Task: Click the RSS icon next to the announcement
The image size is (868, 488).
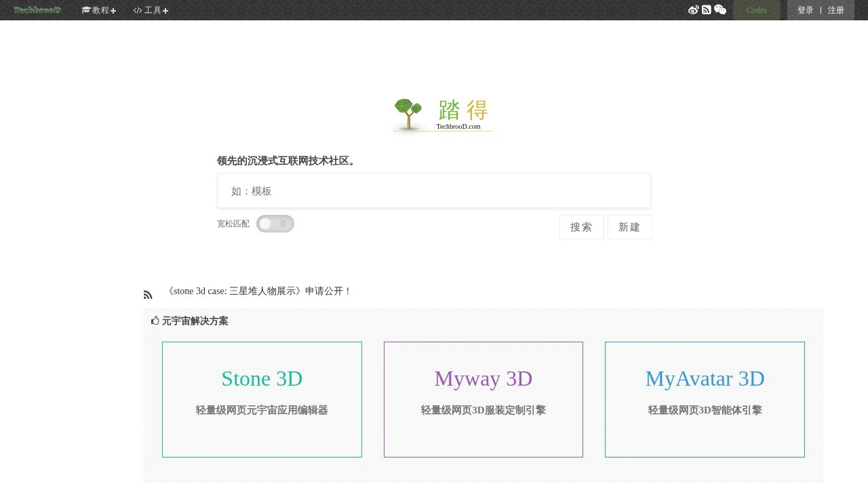Action: (x=148, y=293)
